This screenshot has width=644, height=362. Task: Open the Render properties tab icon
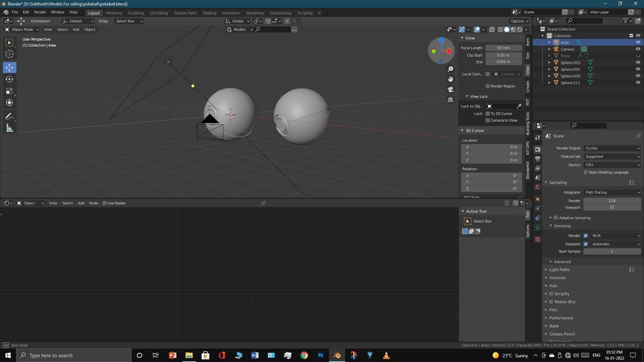pos(538,149)
